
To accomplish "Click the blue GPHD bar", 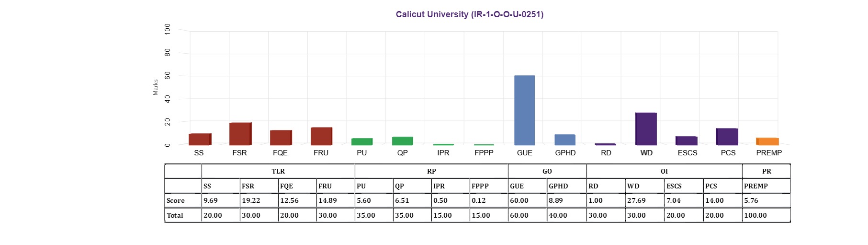I will 565,140.
